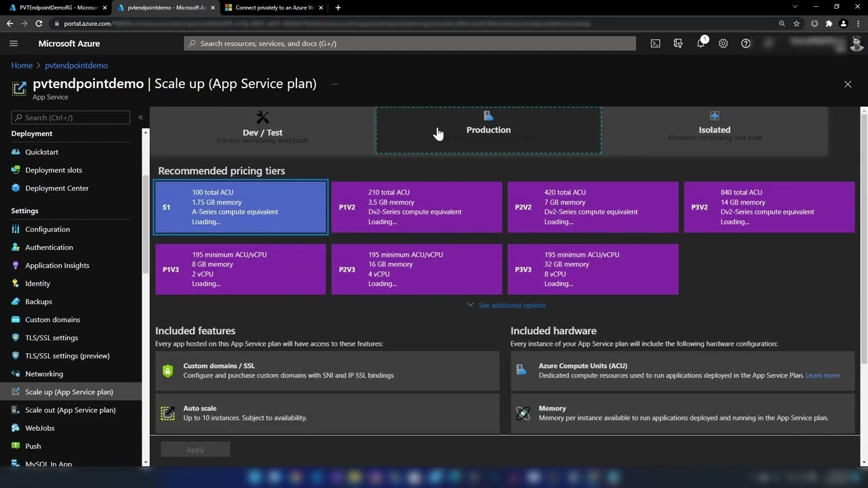868x488 pixels.
Task: Switch to Connect privately browser tab
Action: (273, 7)
